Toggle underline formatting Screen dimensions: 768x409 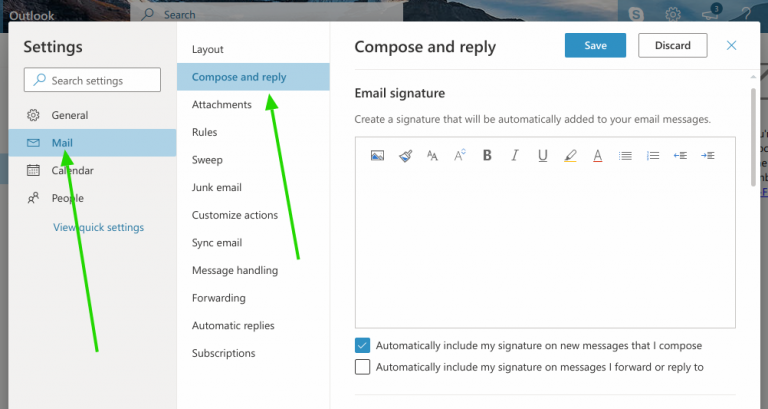click(542, 156)
